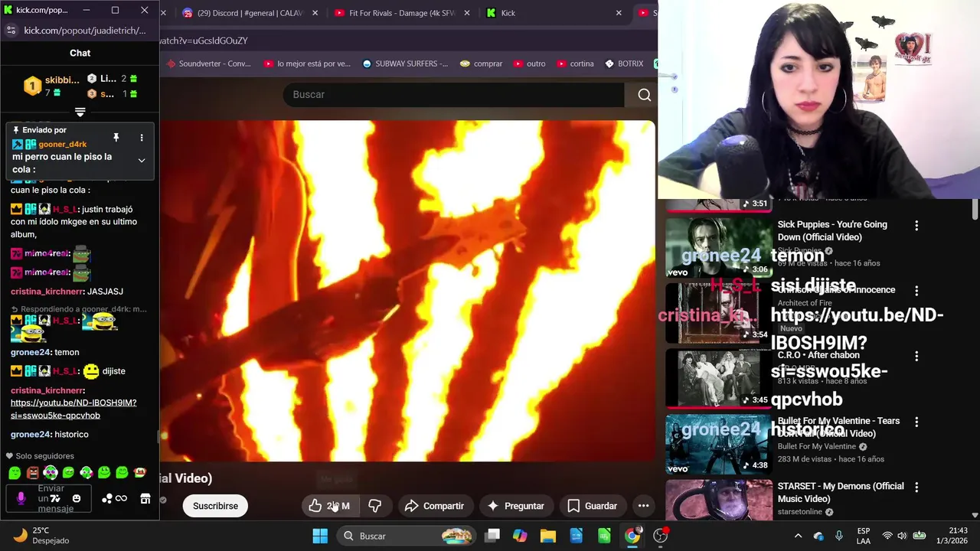This screenshot has width=980, height=551.
Task: Open 'lo mejor está por ve...' bookmark
Action: tap(307, 64)
